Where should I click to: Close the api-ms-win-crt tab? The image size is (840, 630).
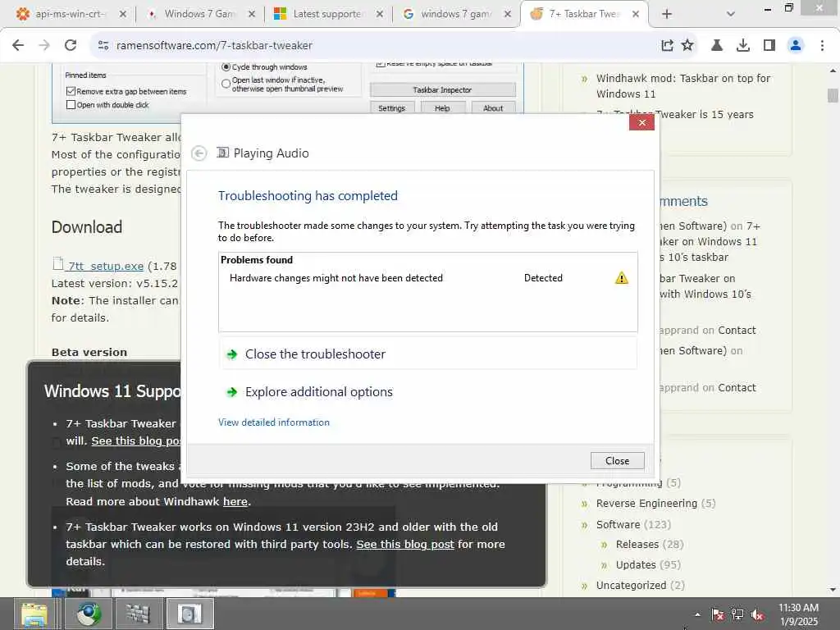123,15
